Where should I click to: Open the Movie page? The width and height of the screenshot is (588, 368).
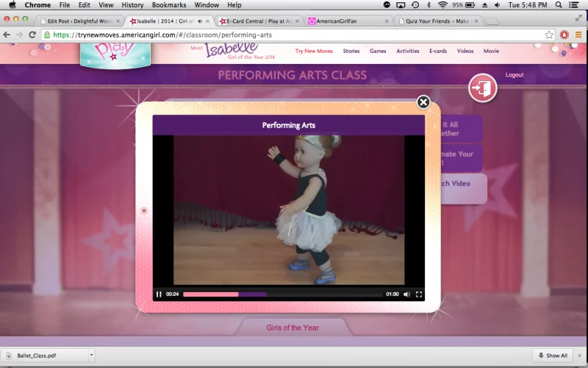(491, 51)
